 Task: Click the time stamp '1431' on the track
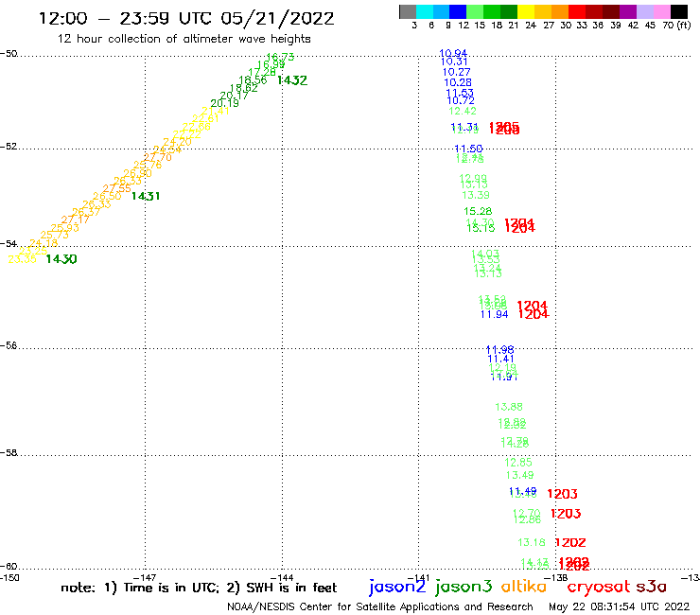tap(146, 196)
